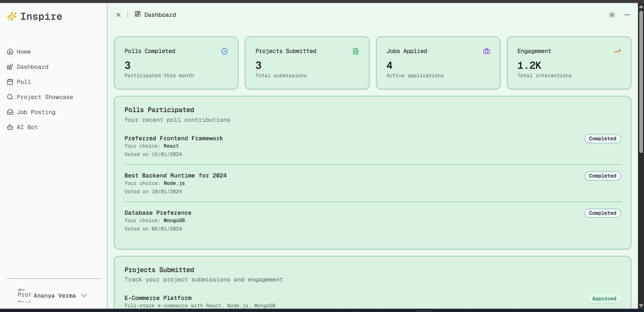Click the sidebar Dashboard grid icon

pos(10,67)
